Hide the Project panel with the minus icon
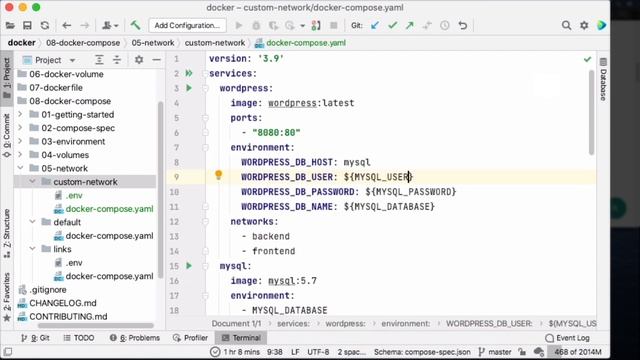Image resolution: width=640 pixels, height=360 pixels. pyautogui.click(x=156, y=60)
